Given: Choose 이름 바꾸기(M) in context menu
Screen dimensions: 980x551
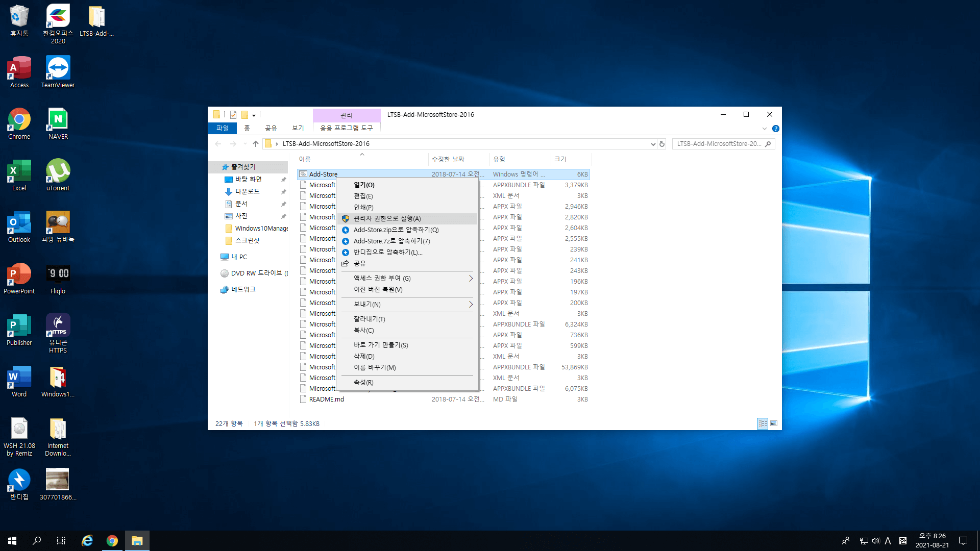Looking at the screenshot, I should click(x=408, y=367).
